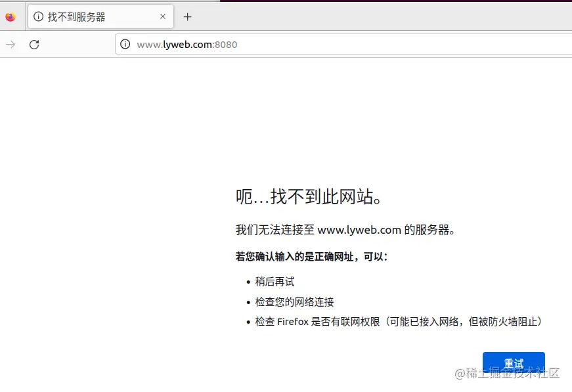Click the 重试 retry button

coord(514,363)
